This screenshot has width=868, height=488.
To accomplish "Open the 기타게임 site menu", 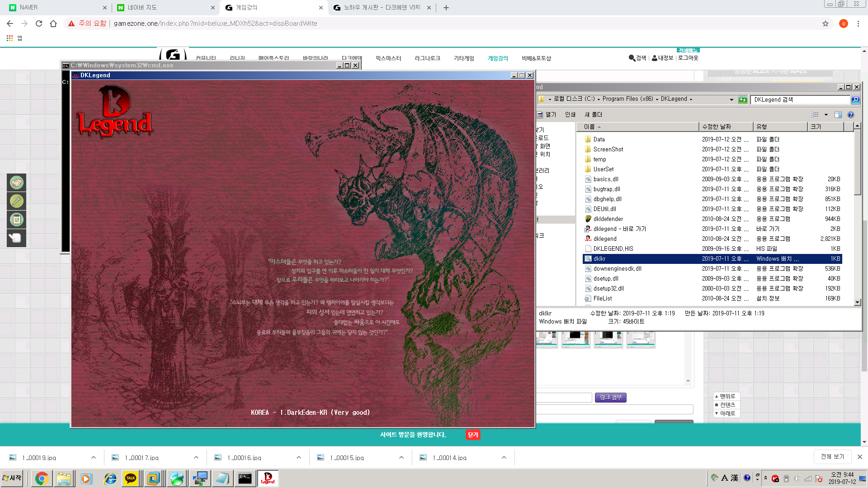I will [x=464, y=58].
